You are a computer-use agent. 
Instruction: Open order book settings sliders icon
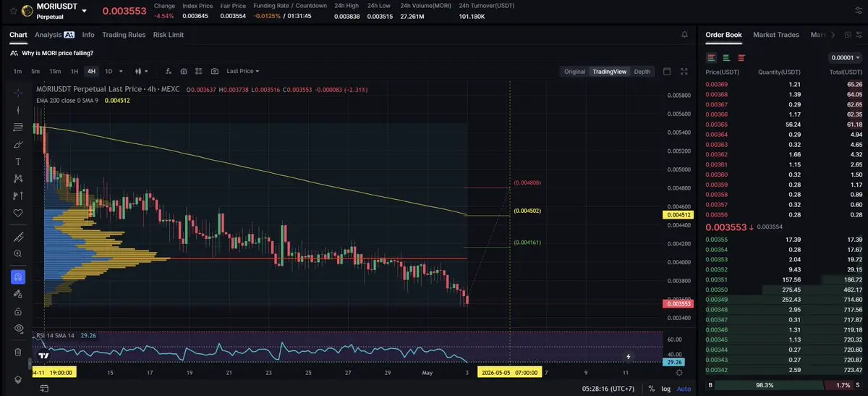tap(859, 35)
